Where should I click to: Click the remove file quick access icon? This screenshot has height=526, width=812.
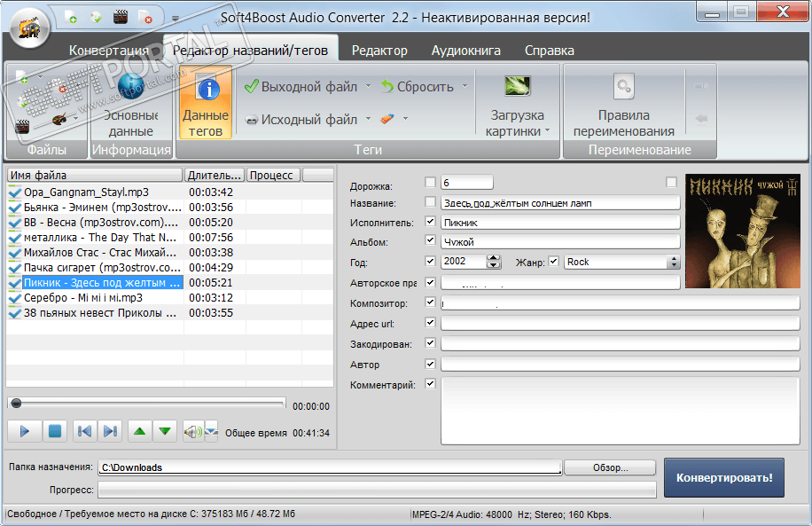(x=145, y=17)
